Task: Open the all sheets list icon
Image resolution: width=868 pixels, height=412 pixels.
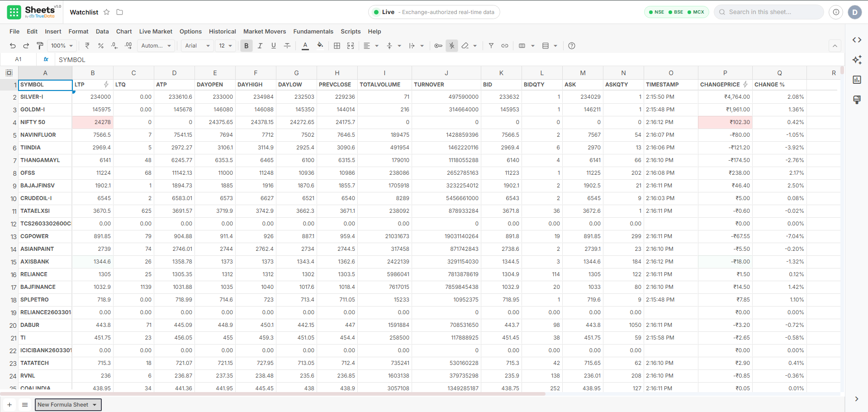Action: (25, 405)
